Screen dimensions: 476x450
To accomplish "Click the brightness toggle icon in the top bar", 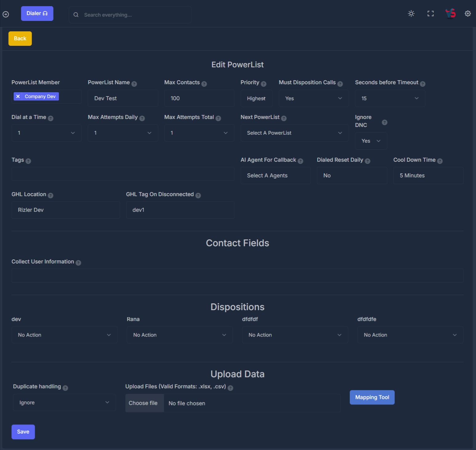I will (x=411, y=14).
